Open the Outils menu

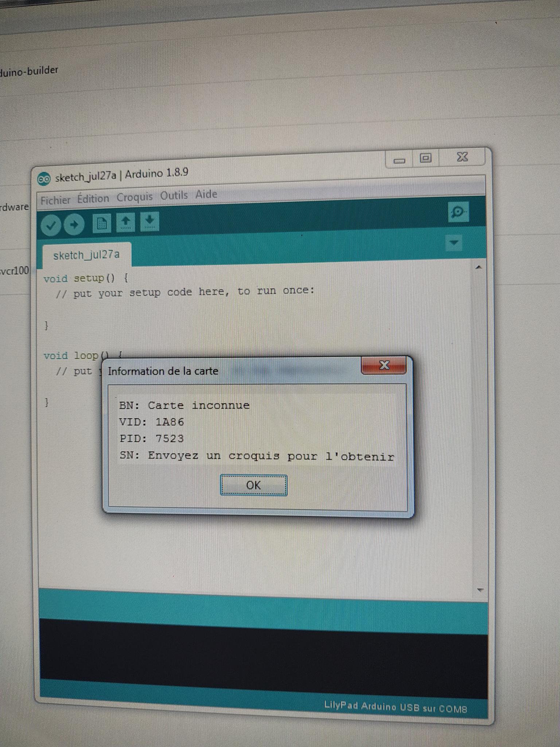[x=174, y=196]
